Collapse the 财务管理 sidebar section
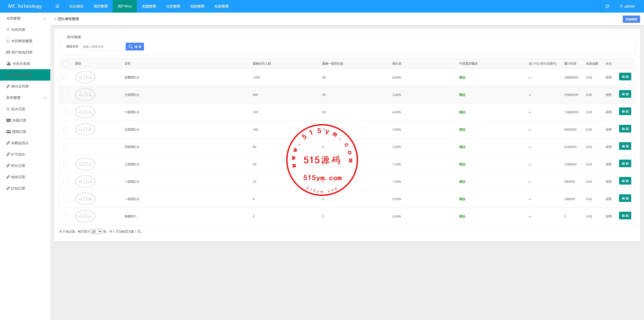This screenshot has width=644, height=320. pos(45,98)
